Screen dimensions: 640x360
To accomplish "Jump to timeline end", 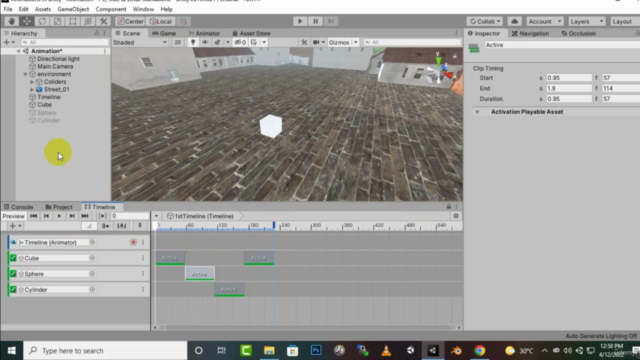I will (85, 216).
